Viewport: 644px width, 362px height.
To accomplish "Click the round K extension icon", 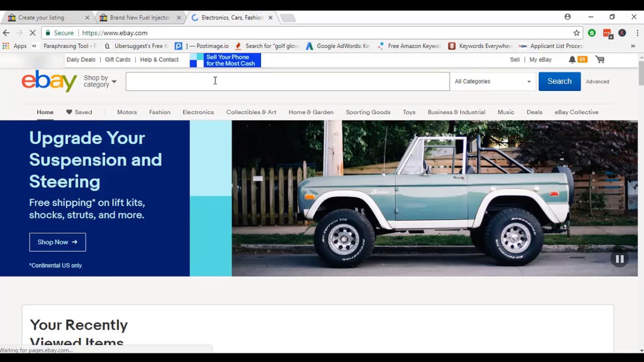I will [622, 33].
